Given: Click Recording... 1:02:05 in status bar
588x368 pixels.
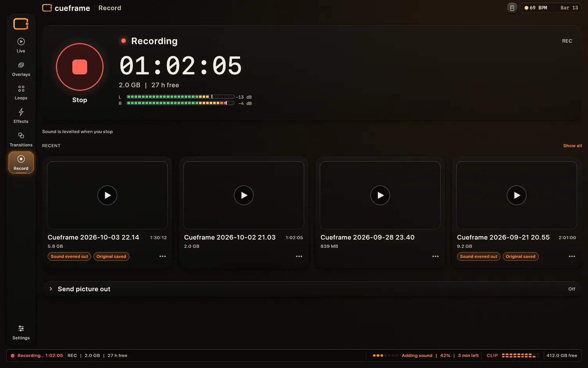Looking at the screenshot, I should tap(40, 355).
